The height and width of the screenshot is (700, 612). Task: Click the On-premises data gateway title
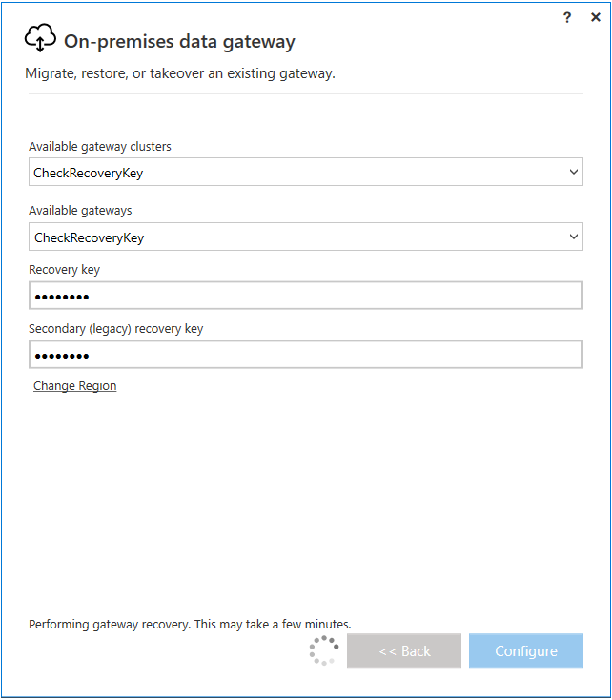[179, 41]
